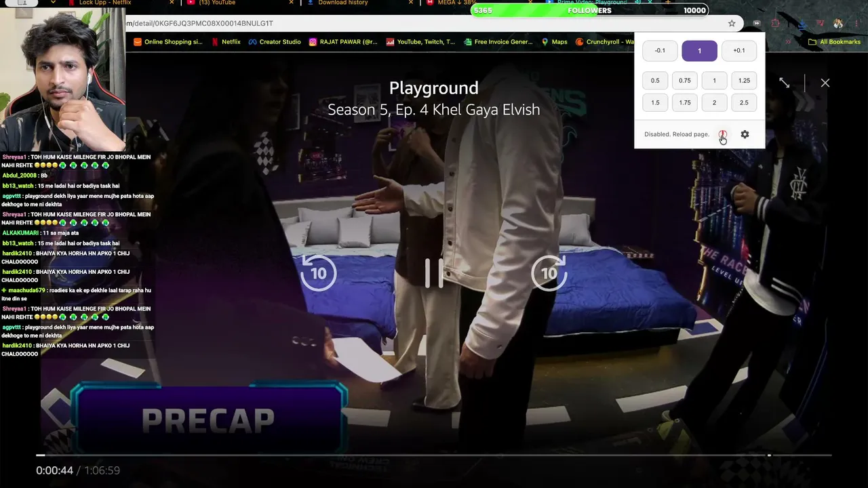This screenshot has height=488, width=868.
Task: Bookmark this page with the star icon
Action: [732, 23]
